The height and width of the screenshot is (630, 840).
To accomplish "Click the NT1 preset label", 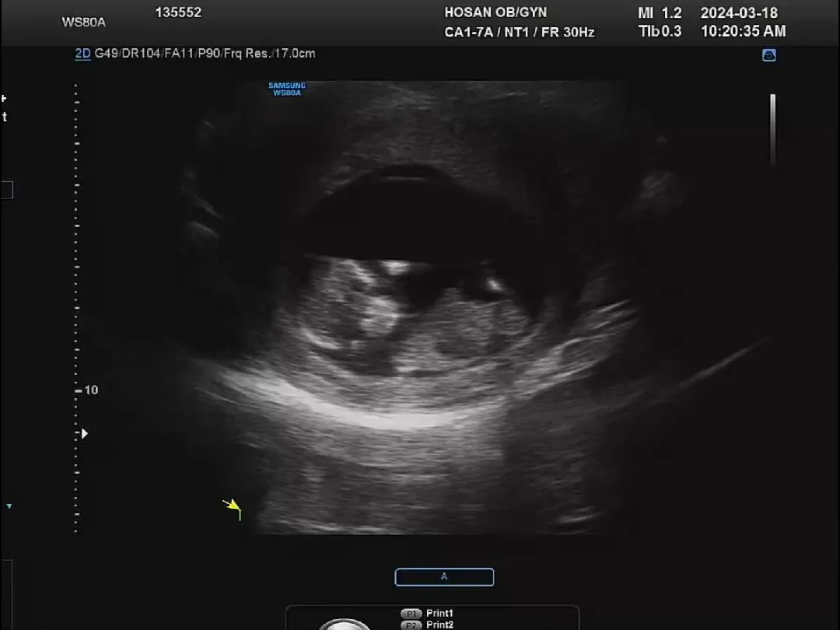I will coord(516,32).
